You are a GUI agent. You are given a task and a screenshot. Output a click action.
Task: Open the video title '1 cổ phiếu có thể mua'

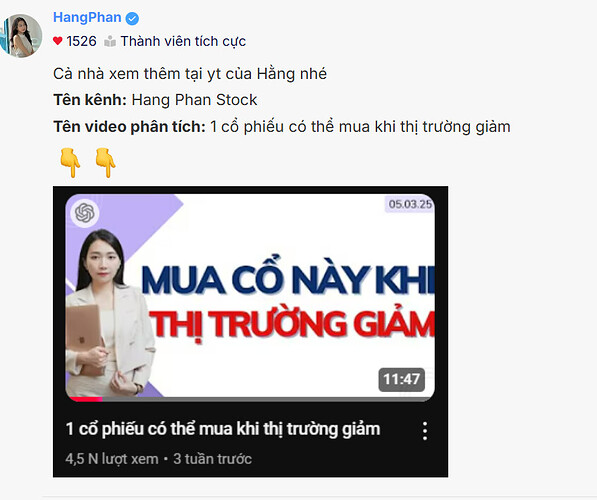pos(223,429)
